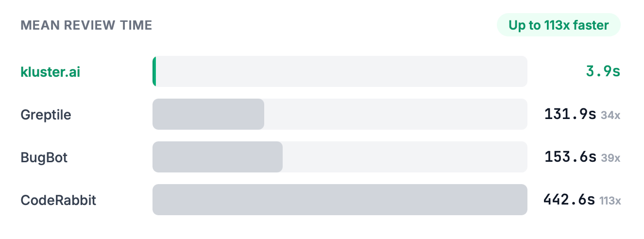Click the "Up to 113x faster" badge
Screen dimensions: 644x239
click(558, 25)
